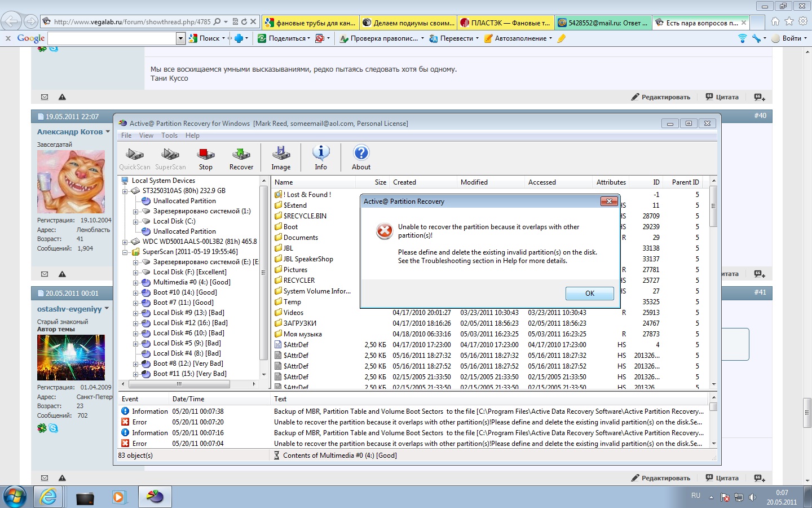Click the file list vertical scrollbar thumb
812x508 pixels.
click(713, 206)
